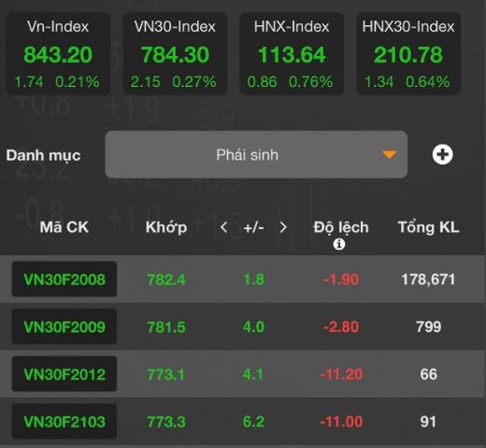Open the HNX-Index card
486x448 pixels.
pos(292,53)
